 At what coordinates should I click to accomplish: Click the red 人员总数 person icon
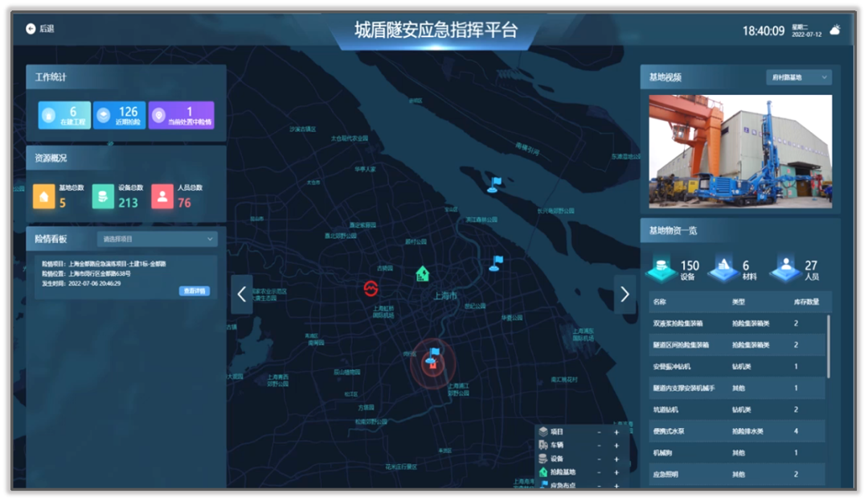(162, 196)
